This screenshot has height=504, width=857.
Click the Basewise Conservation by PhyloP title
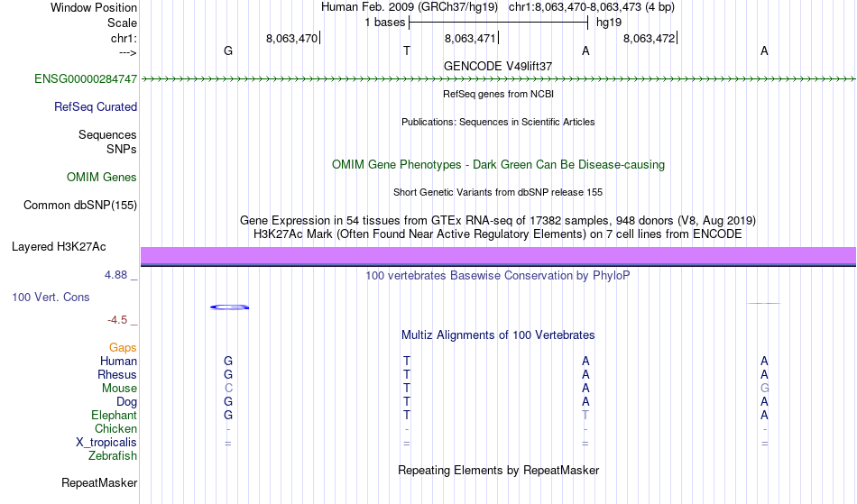(498, 276)
